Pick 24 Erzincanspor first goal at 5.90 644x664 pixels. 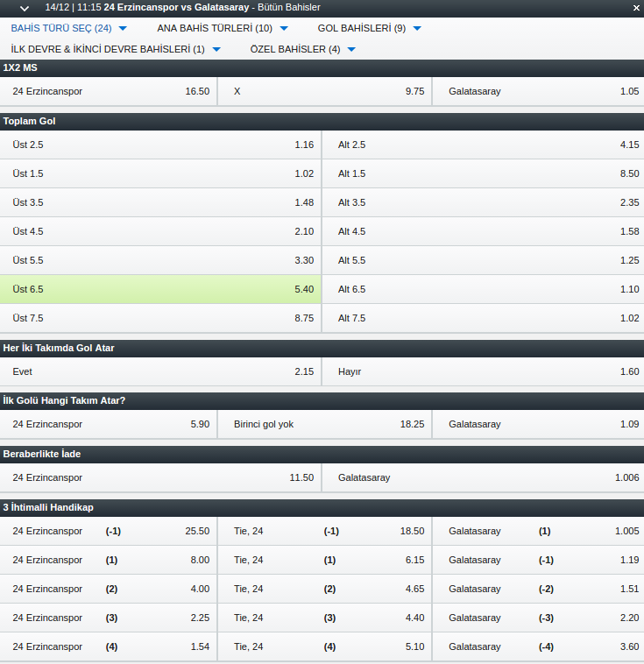[109, 424]
